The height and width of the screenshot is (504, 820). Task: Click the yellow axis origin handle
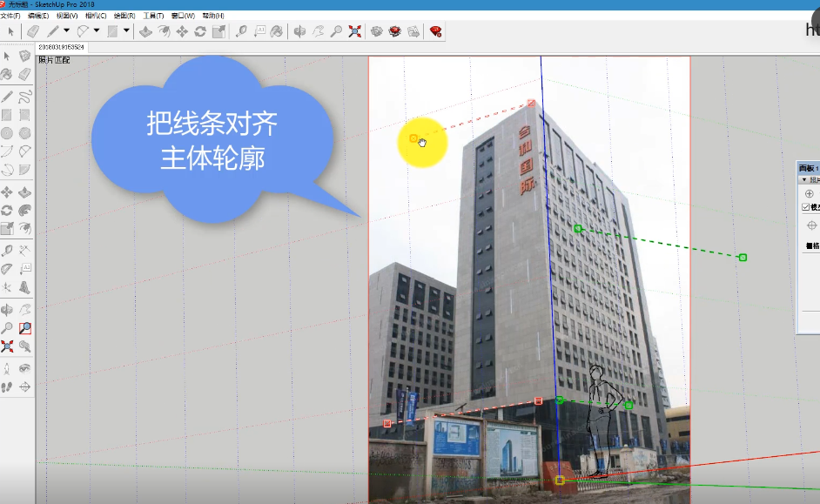(x=560, y=480)
